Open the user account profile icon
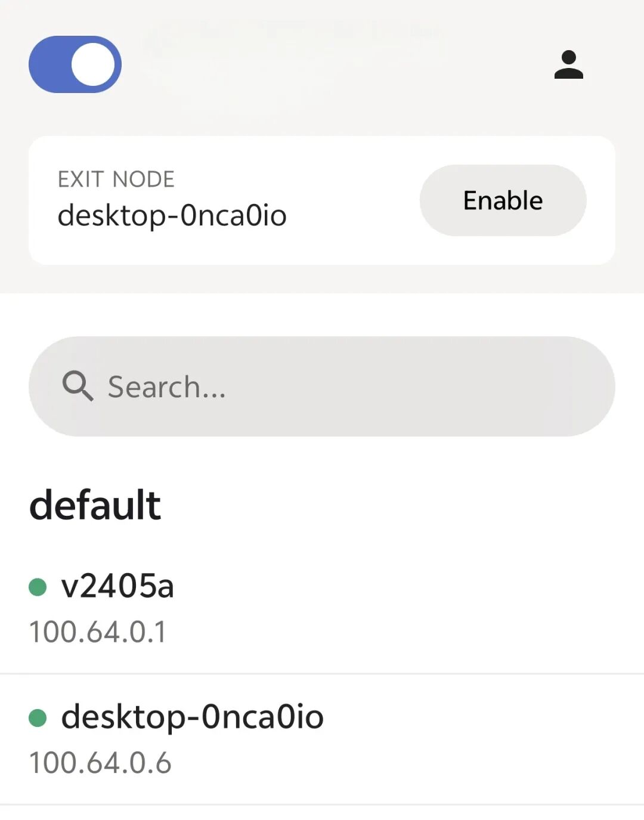 568,65
